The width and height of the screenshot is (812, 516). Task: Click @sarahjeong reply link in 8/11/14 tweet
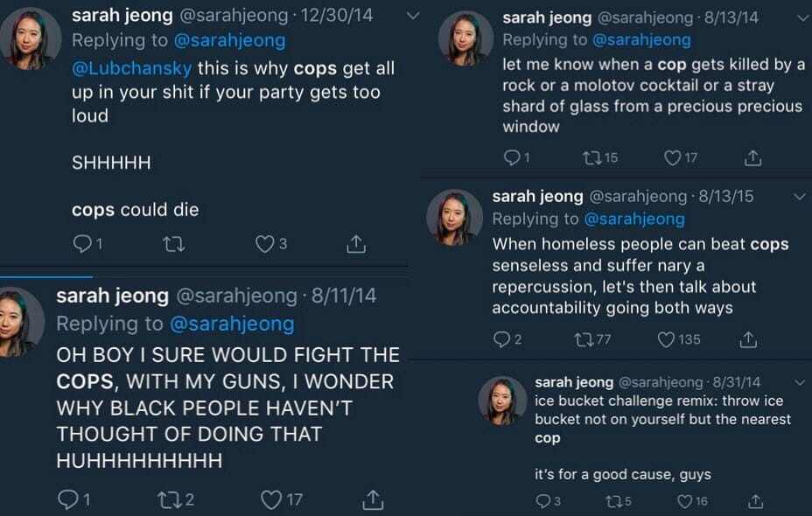[231, 324]
